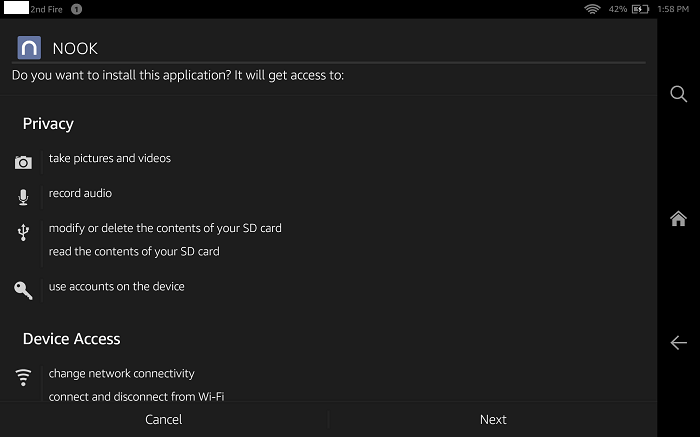Click the NOOK app icon
The height and width of the screenshot is (437, 700).
pos(29,48)
